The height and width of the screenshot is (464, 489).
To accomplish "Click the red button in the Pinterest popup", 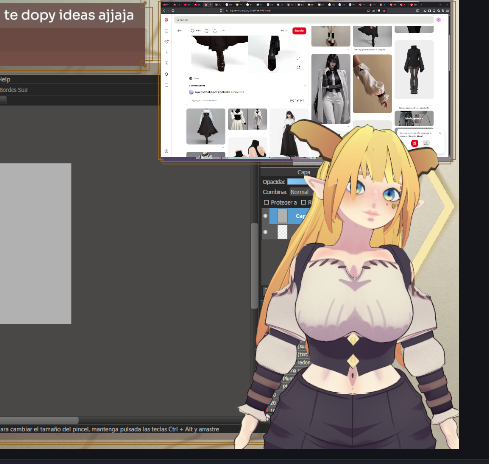I will tap(414, 143).
